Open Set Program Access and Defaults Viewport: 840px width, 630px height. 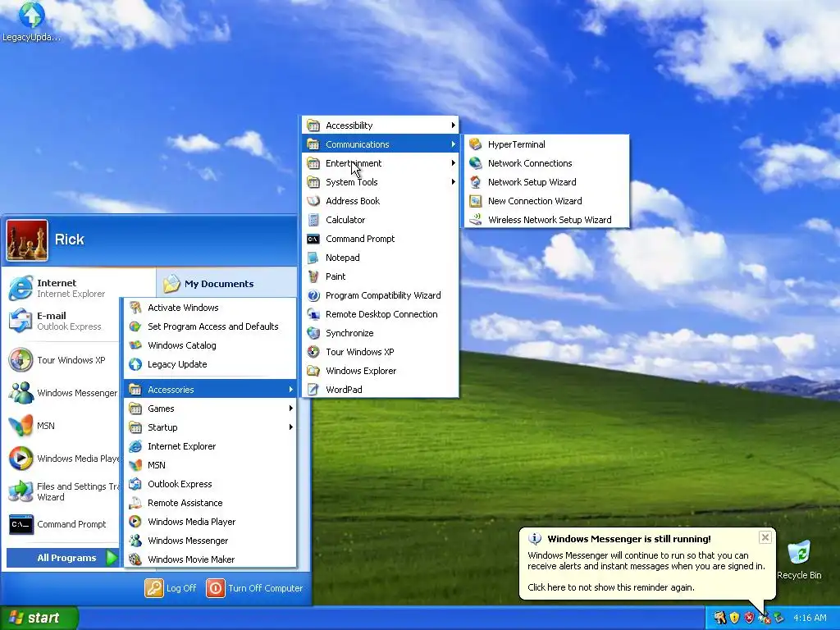coord(210,326)
